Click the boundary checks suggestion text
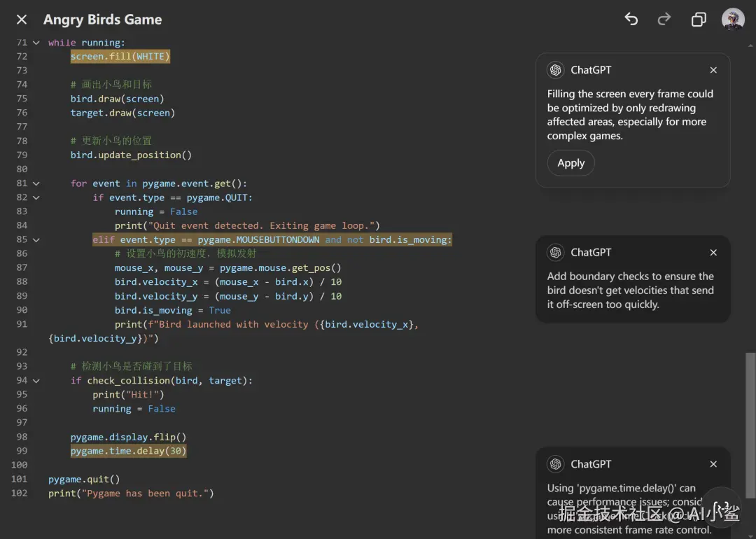The height and width of the screenshot is (539, 756). (630, 290)
